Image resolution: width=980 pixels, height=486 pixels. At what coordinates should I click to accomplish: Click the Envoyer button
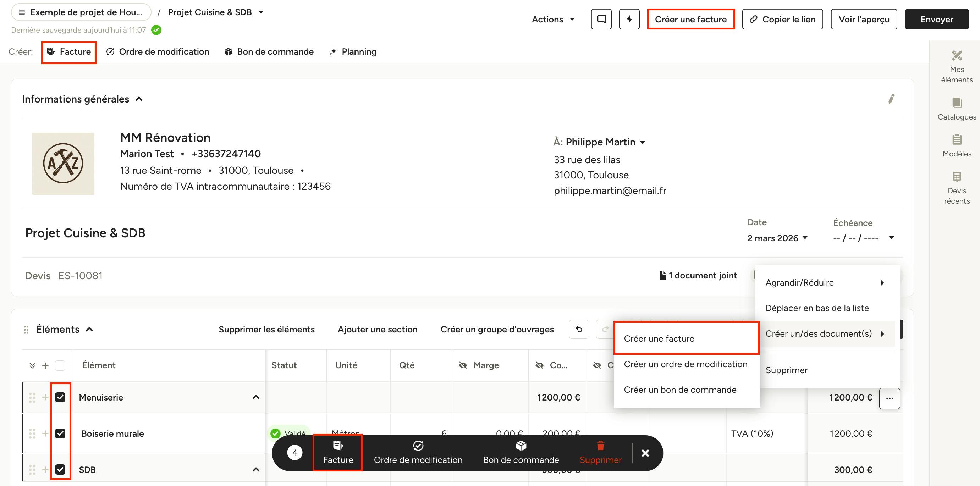(x=937, y=20)
